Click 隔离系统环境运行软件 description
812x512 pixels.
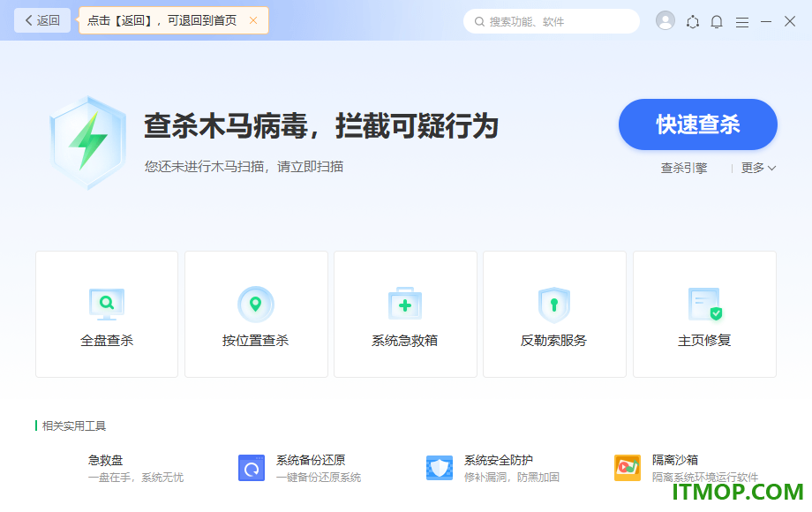pos(705,478)
